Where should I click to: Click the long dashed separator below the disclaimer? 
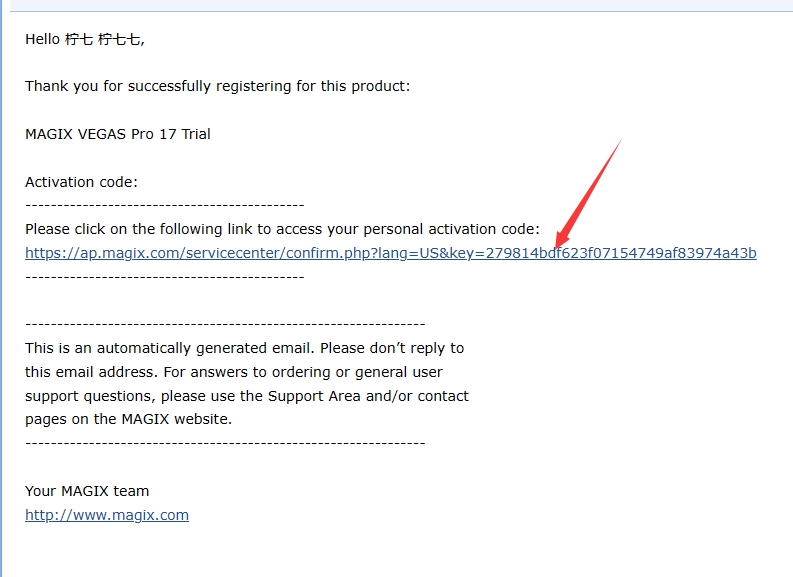tap(225, 443)
